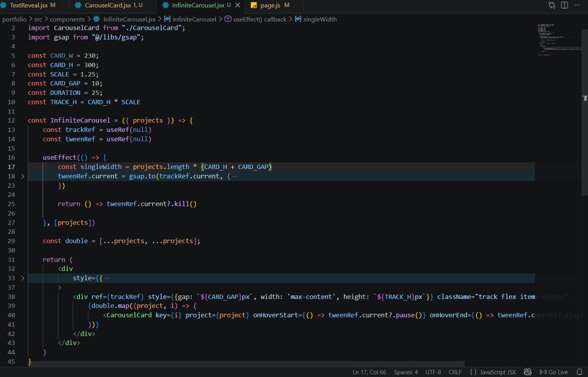Click DURATION on line 9
588x377 pixels.
click(x=65, y=93)
